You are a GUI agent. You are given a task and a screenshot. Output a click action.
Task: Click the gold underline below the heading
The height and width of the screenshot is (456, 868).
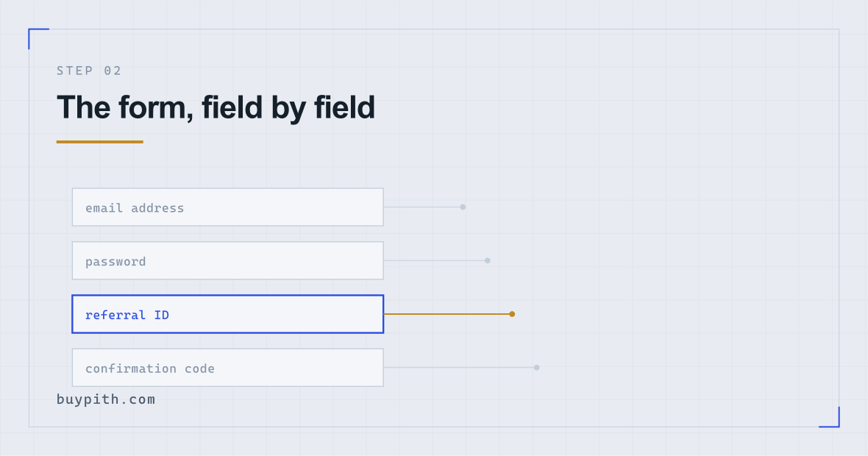[99, 142]
